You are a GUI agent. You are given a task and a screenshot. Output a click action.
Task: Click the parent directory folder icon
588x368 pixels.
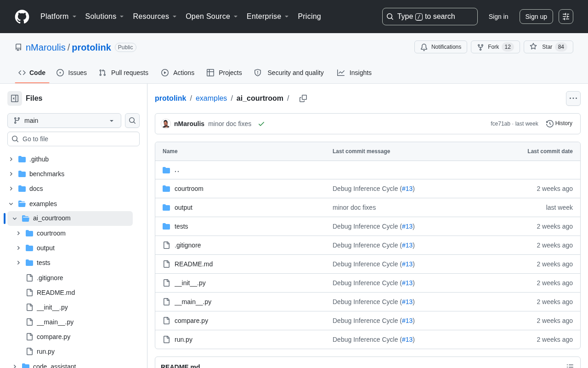point(166,170)
